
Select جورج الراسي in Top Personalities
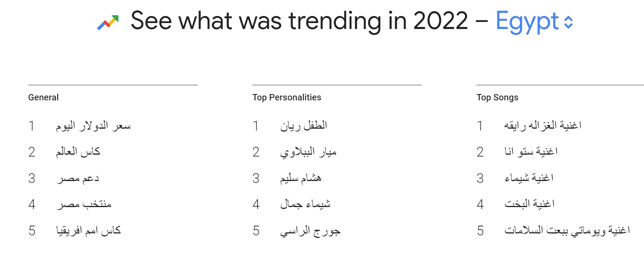[310, 231]
